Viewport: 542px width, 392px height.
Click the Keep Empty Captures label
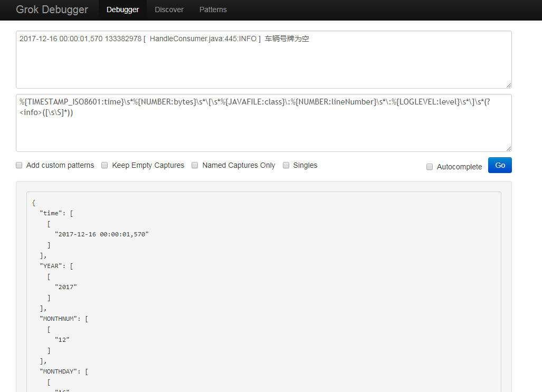(148, 165)
